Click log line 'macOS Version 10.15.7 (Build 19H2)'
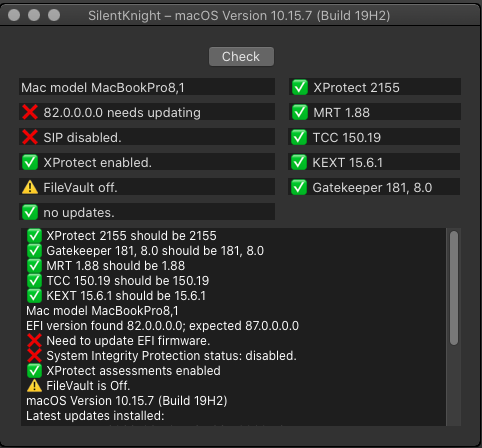The width and height of the screenshot is (482, 448). pos(127,401)
